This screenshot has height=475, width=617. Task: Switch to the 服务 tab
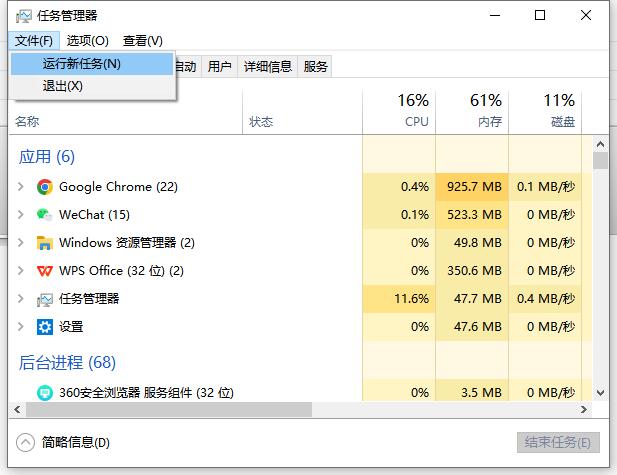tap(316, 67)
